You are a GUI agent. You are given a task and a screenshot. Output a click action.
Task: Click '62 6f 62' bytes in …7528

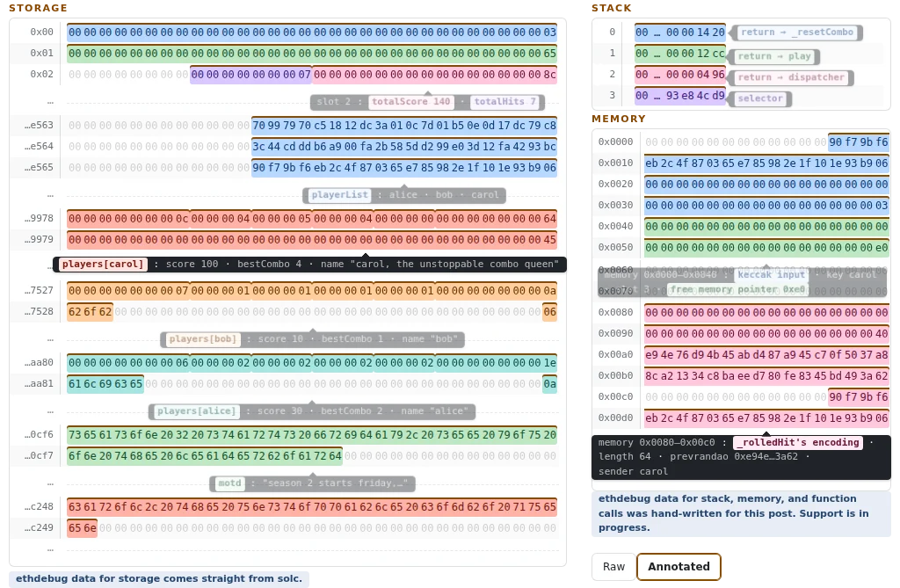tap(91, 312)
